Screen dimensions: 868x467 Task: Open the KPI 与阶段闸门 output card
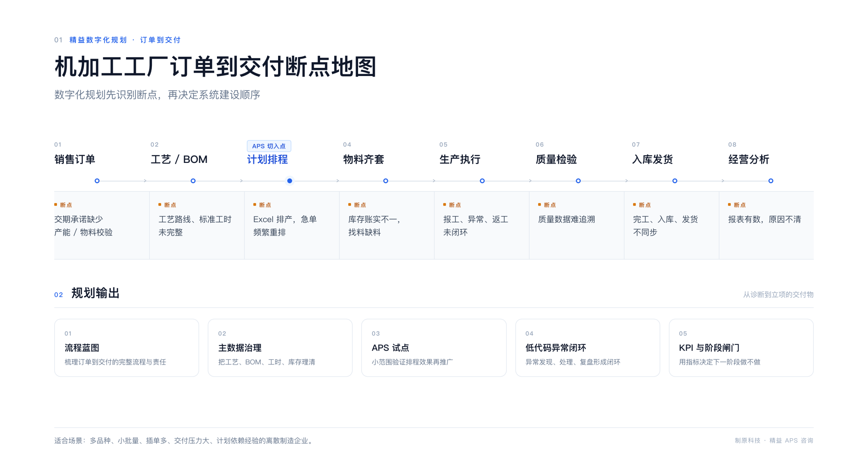tap(741, 348)
